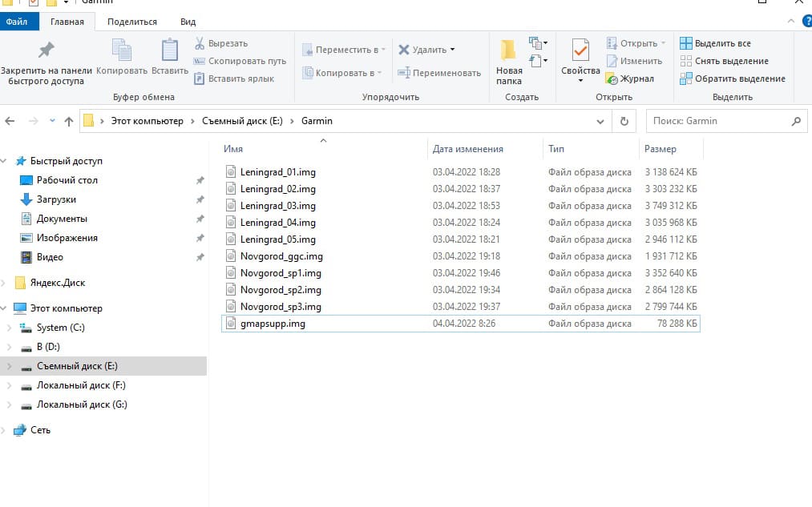Viewport: 812px width, 507px height.
Task: Open the Вид ribbon tab
Action: pos(188,22)
